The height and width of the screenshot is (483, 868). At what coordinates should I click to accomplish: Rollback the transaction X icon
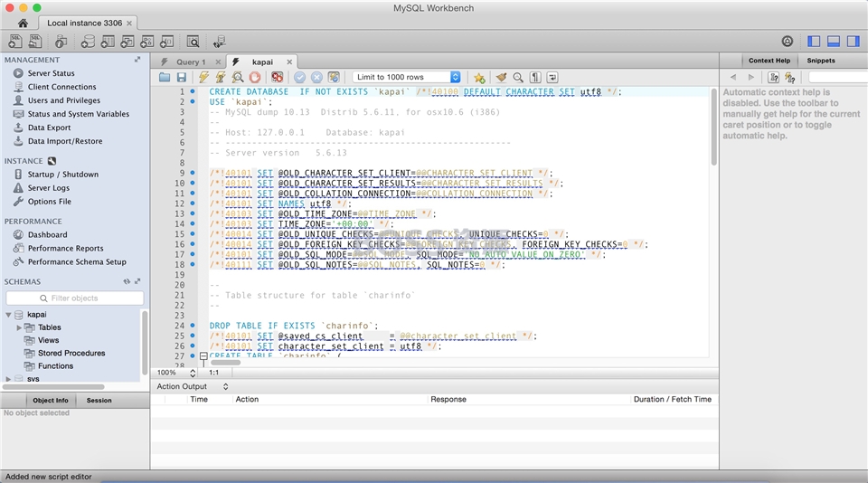[x=316, y=78]
